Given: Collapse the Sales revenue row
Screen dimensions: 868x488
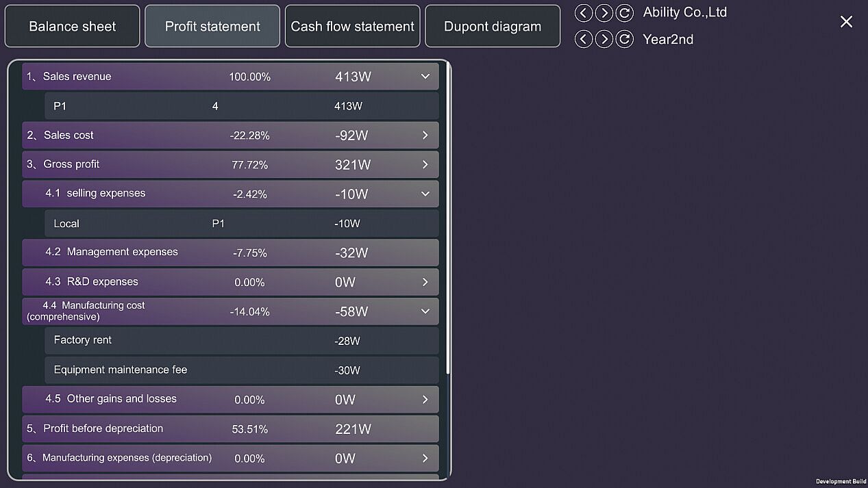Looking at the screenshot, I should click(425, 77).
